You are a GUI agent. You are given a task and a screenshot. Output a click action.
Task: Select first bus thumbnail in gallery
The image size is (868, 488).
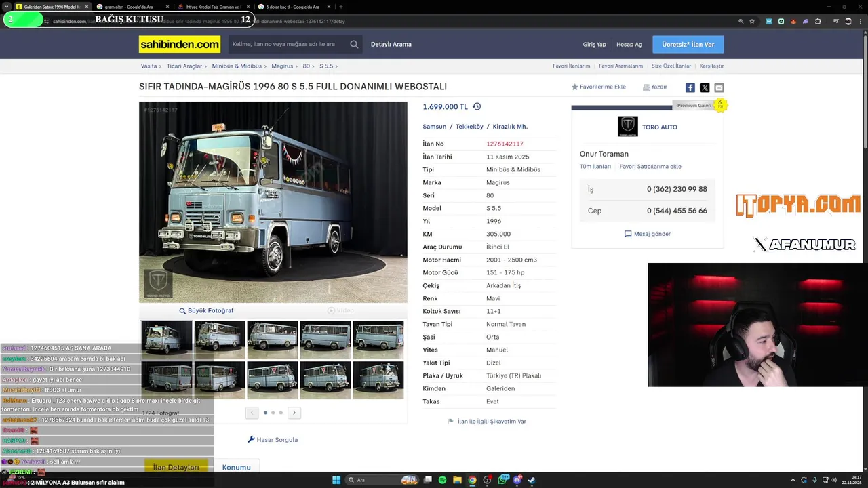[x=167, y=339]
